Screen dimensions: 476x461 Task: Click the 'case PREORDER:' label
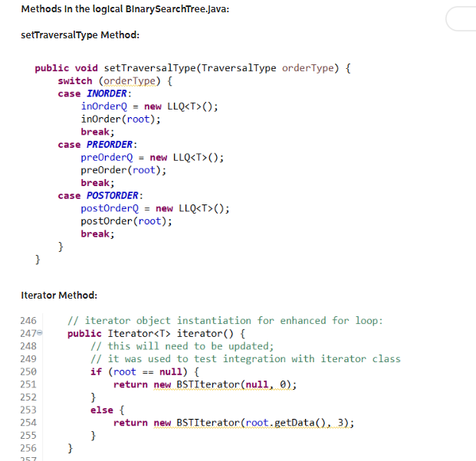point(98,145)
